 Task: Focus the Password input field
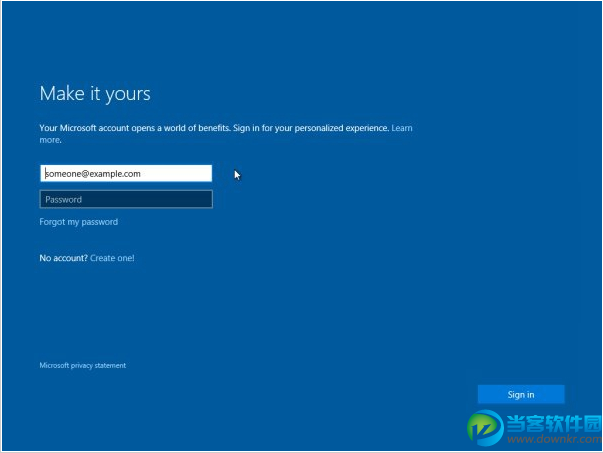point(126,199)
